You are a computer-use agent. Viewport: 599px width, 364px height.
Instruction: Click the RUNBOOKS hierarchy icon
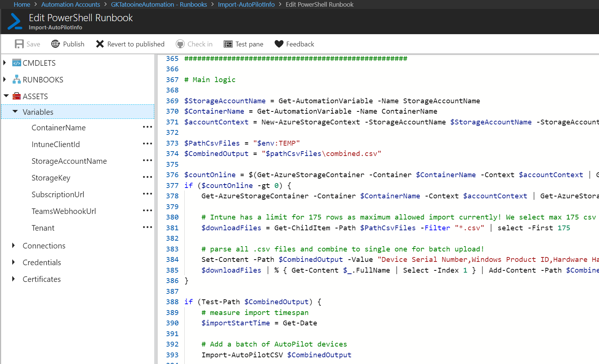point(17,79)
